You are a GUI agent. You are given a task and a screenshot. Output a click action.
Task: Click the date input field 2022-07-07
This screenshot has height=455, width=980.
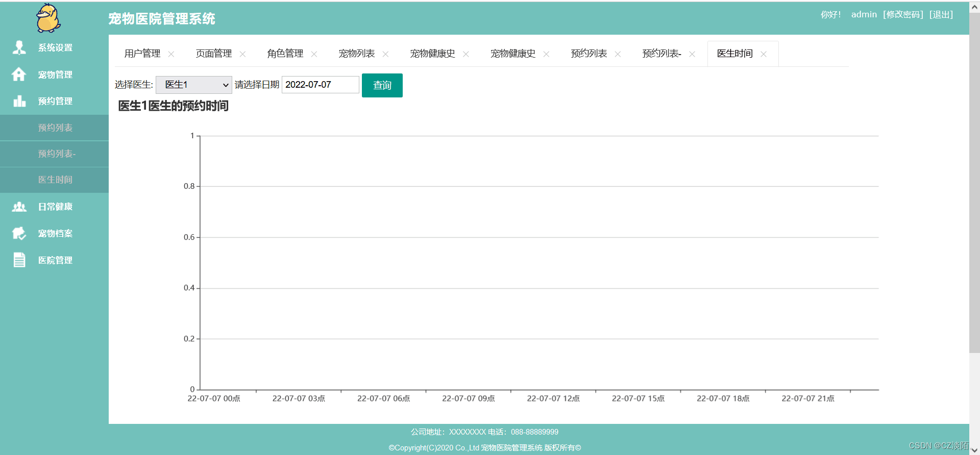pyautogui.click(x=321, y=85)
